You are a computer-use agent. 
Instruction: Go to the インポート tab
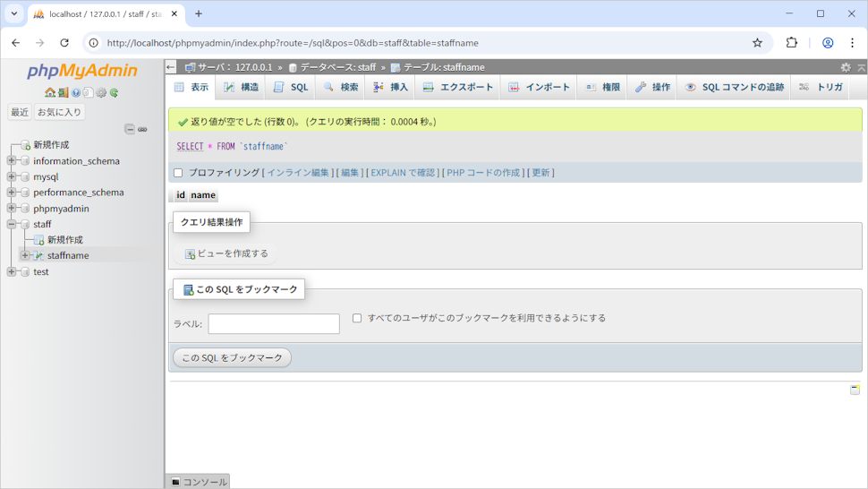pyautogui.click(x=540, y=87)
